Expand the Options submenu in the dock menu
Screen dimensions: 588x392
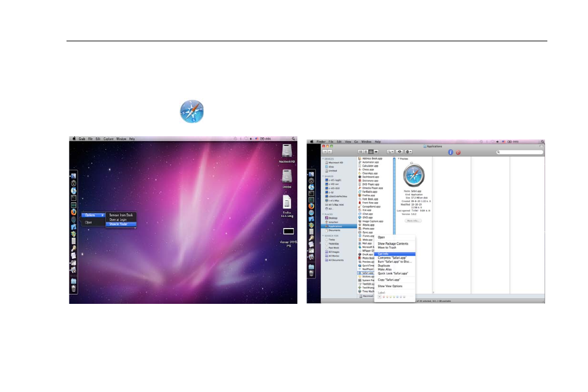click(92, 215)
